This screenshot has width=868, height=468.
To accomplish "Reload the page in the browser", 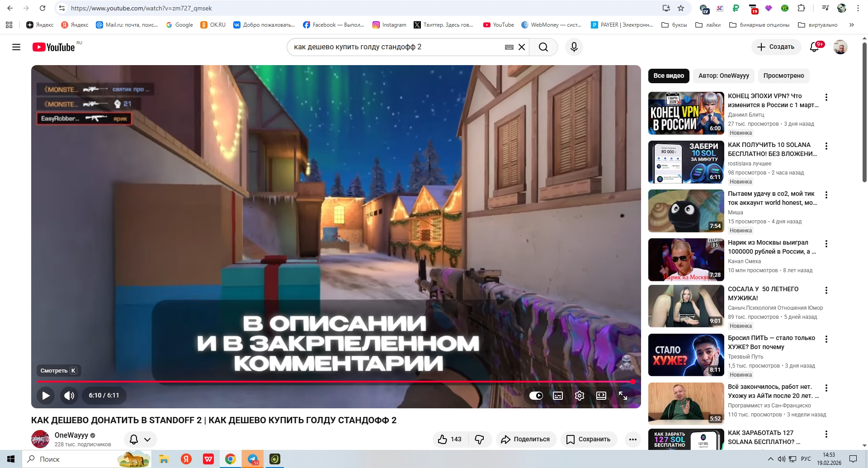I will (x=42, y=8).
